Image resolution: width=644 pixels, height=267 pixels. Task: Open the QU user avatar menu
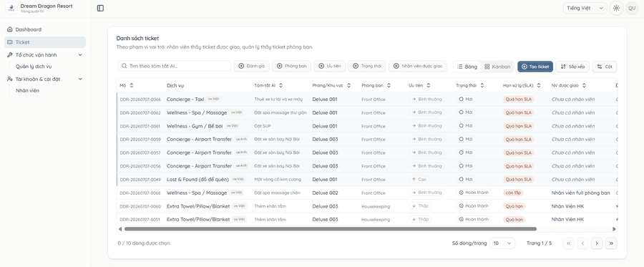[x=632, y=8]
